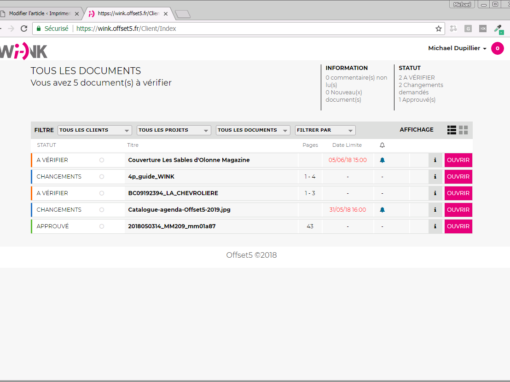Image resolution: width=510 pixels, height=382 pixels.
Task: Click the eyedropper extension icon in the browser toolbar
Action: [499, 29]
